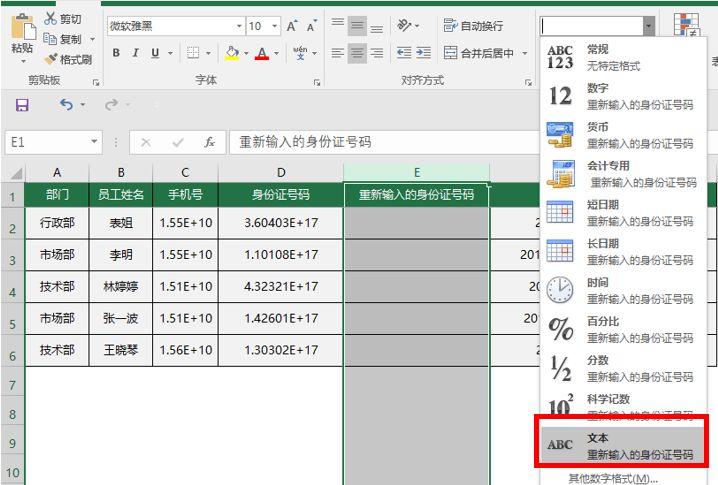This screenshot has height=485, width=718.
Task: Confirm the formula bar entry (check mark)
Action: click(x=178, y=143)
